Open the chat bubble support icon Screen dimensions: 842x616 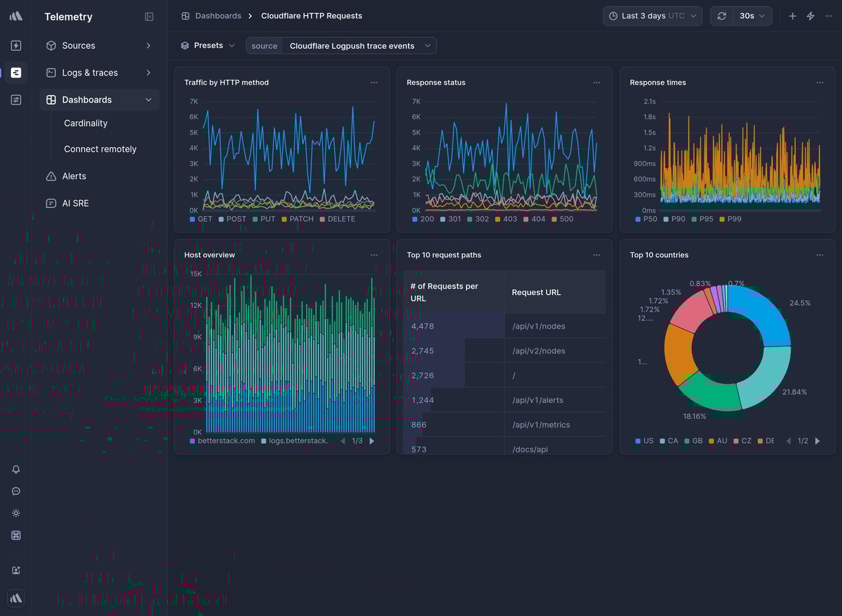(16, 492)
